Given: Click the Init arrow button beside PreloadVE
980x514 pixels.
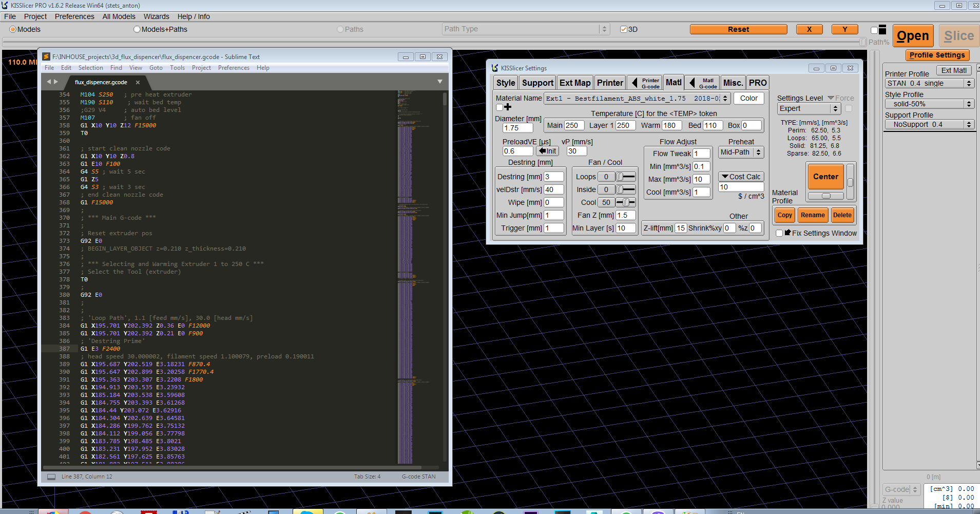Looking at the screenshot, I should [x=547, y=151].
